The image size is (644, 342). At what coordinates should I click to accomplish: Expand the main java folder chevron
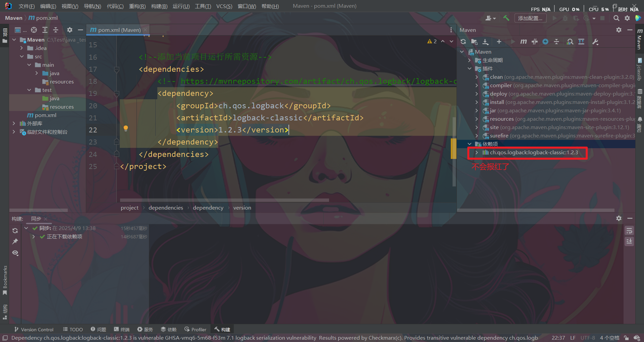37,73
